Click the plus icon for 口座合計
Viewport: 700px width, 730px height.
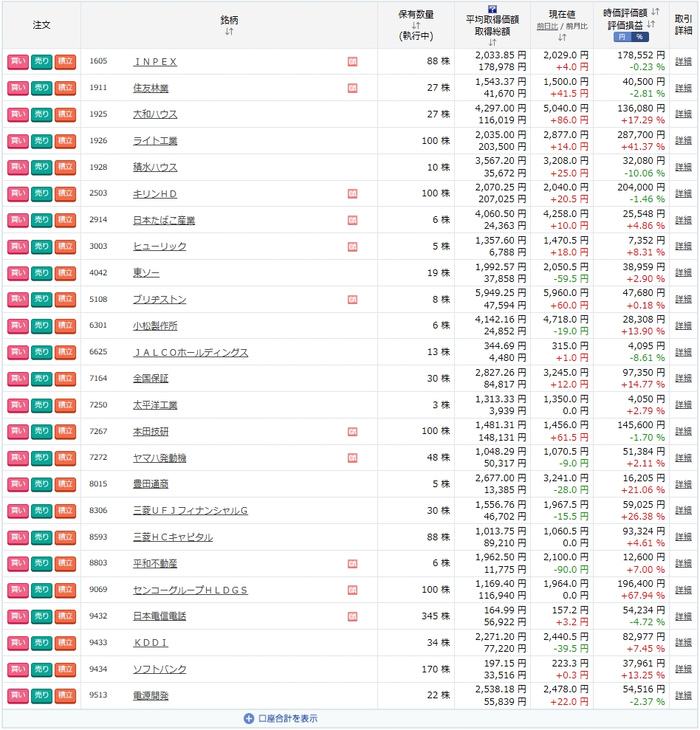[x=249, y=718]
